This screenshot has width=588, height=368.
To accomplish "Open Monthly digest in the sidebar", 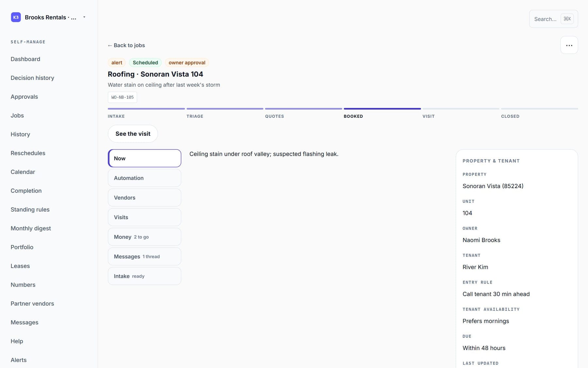I will point(31,228).
